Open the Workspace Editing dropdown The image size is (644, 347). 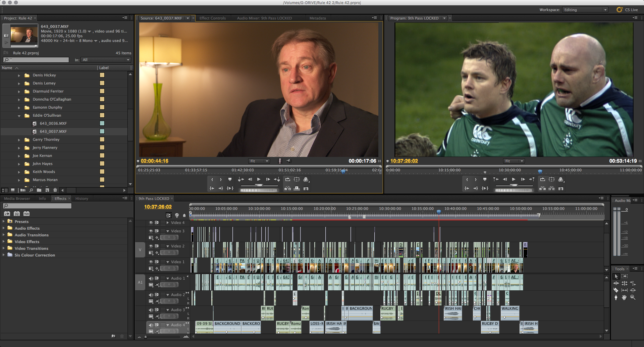click(586, 10)
